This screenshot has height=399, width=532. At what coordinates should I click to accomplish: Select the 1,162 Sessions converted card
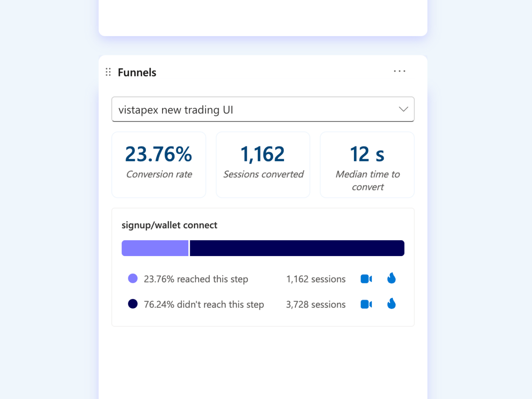263,165
